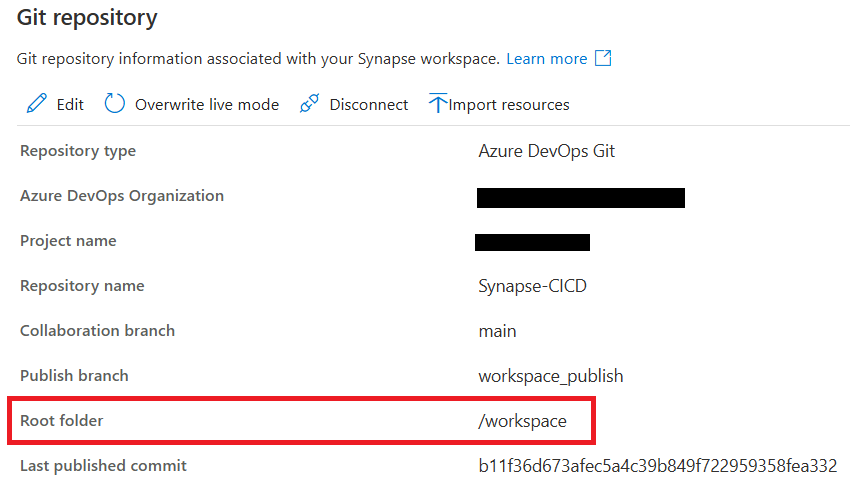Select Import resources in toolbar
Screen dimensions: 850x490
click(509, 105)
